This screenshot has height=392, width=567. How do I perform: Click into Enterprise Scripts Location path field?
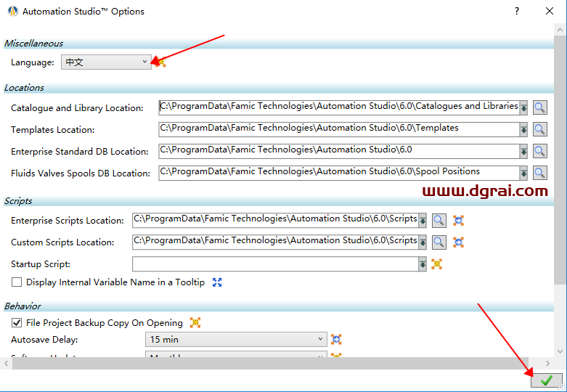click(276, 221)
